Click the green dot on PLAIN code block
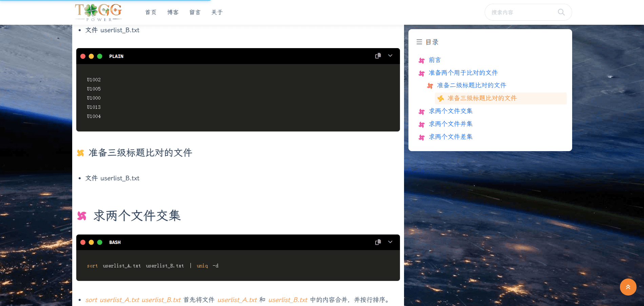Viewport: 644px width, 306px height. click(100, 56)
